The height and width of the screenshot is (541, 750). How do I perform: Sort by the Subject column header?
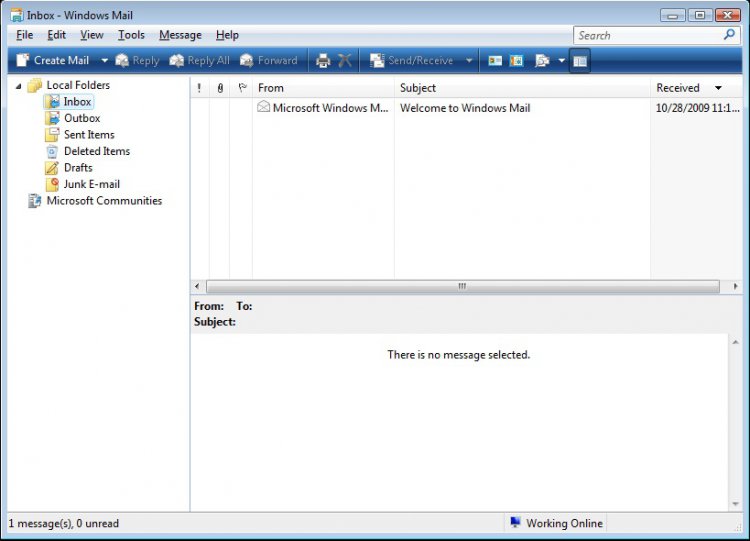[522, 88]
